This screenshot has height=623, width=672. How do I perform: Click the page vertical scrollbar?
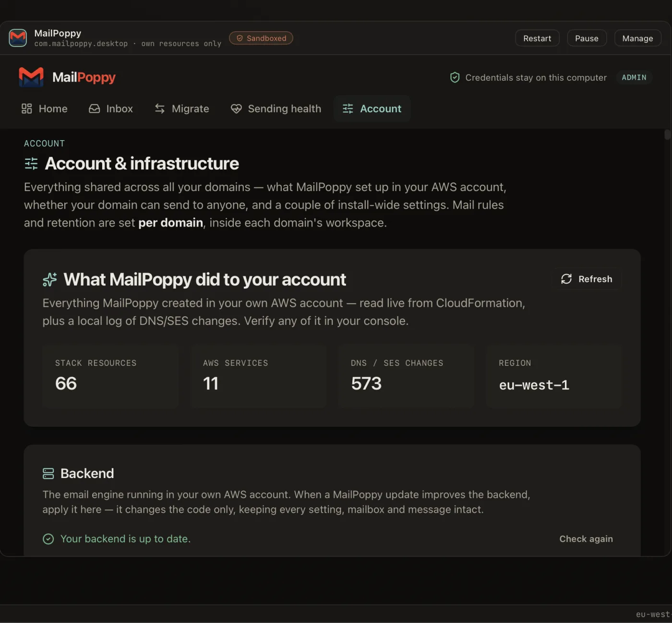(667, 135)
